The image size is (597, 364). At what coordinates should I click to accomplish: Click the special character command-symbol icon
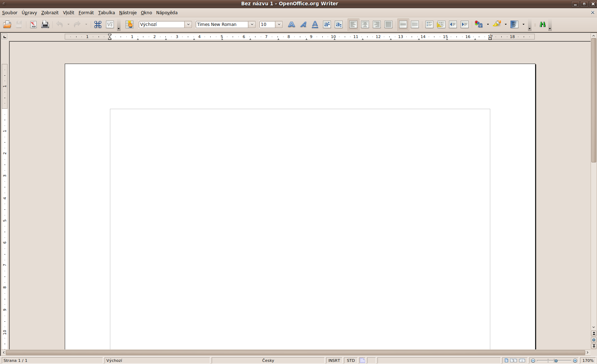pyautogui.click(x=98, y=25)
